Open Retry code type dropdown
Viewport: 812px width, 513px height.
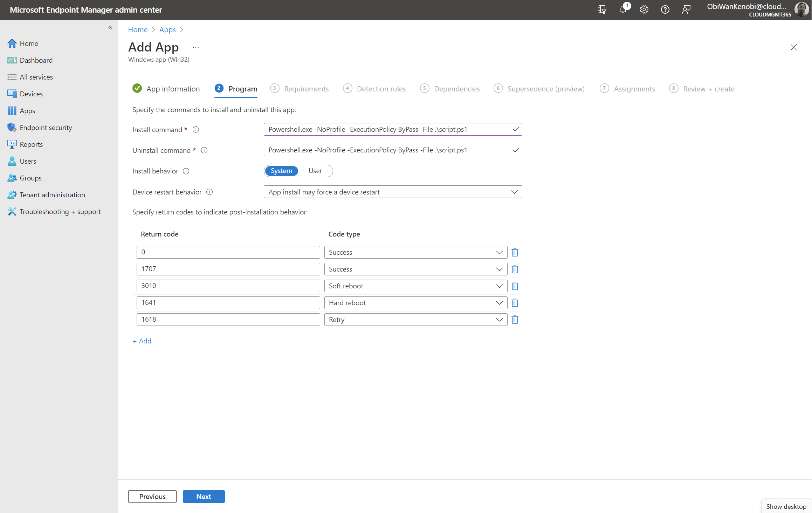pyautogui.click(x=415, y=320)
